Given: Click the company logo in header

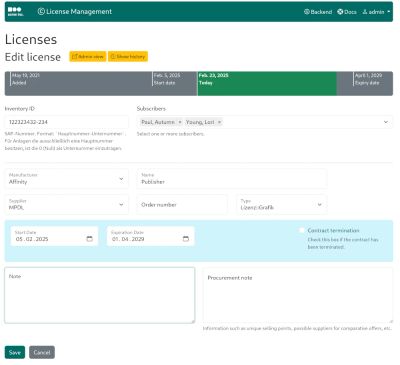Looking at the screenshot, I should click(x=15, y=11).
